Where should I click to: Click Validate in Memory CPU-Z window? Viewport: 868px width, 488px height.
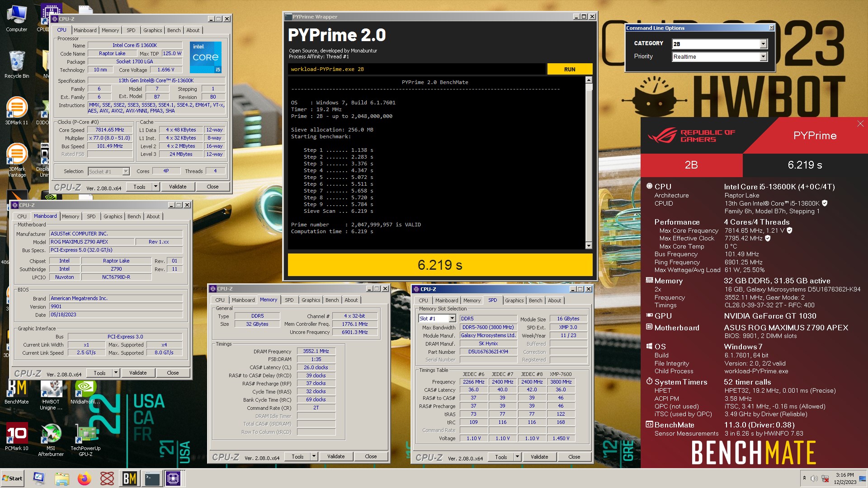point(336,456)
